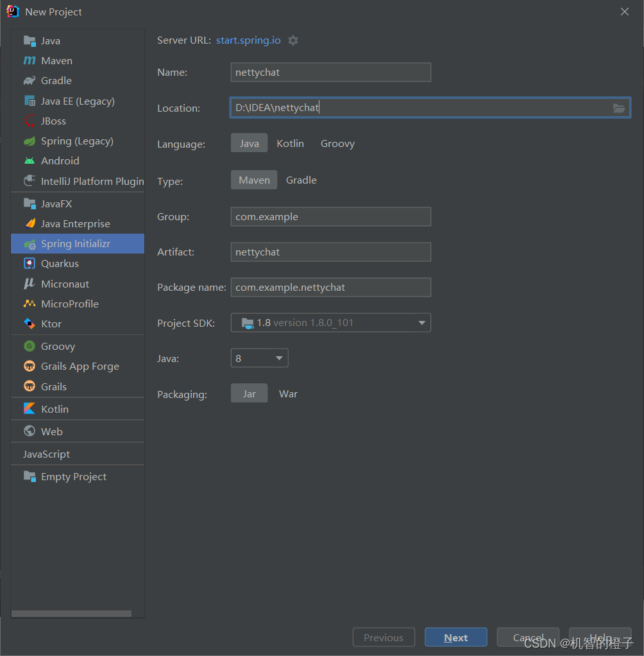Click the Maven icon in project list
The height and width of the screenshot is (656, 644).
[x=30, y=61]
